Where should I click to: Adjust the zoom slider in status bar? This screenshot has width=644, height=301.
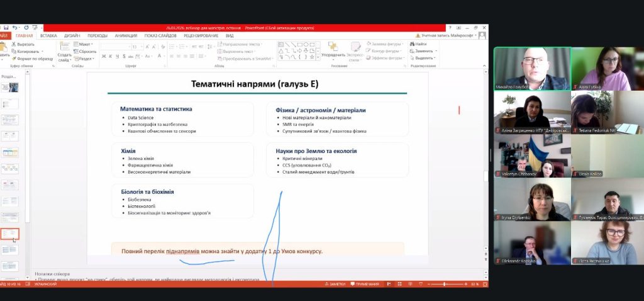tap(445, 285)
